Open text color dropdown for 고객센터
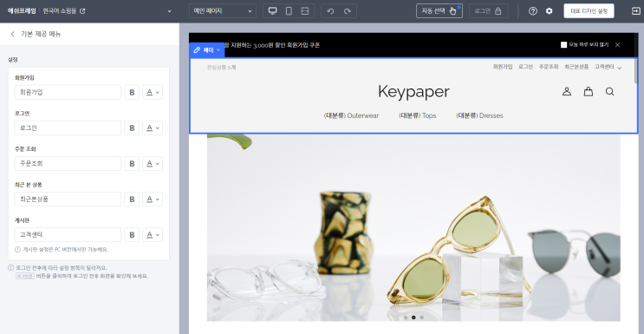The image size is (644, 334). click(153, 234)
